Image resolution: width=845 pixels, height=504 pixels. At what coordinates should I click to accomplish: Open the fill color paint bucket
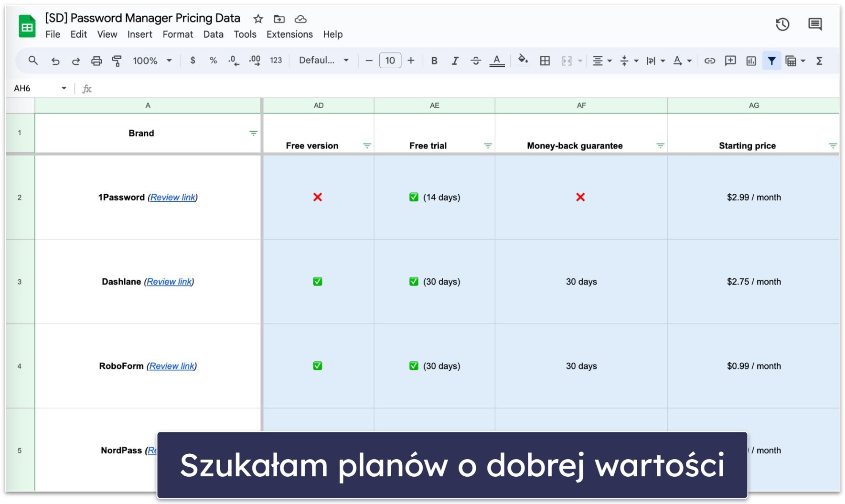coord(523,60)
